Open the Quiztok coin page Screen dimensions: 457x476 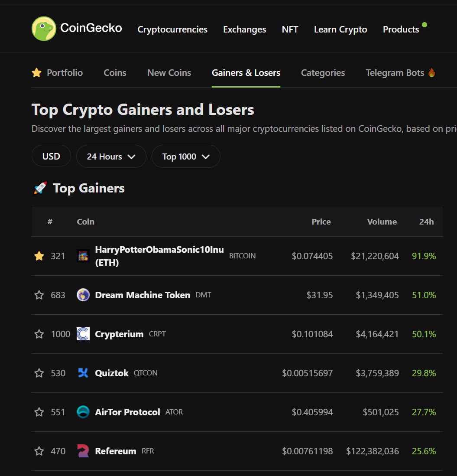click(112, 373)
